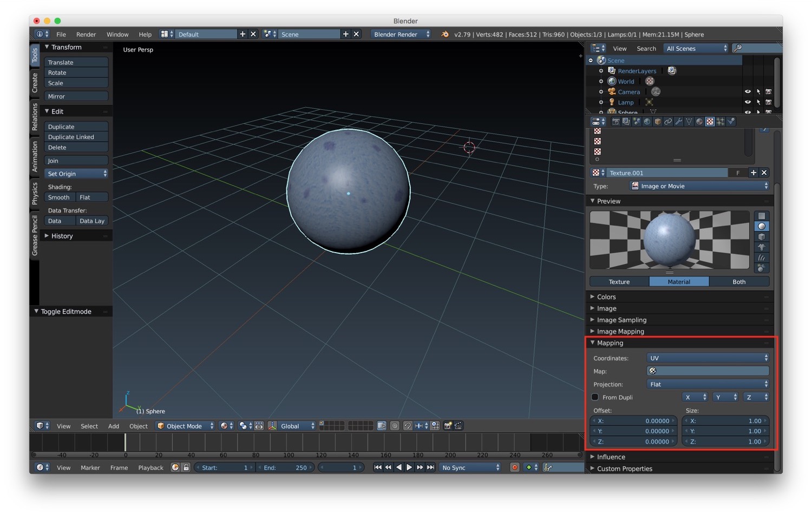Open the Window menu

click(x=117, y=34)
